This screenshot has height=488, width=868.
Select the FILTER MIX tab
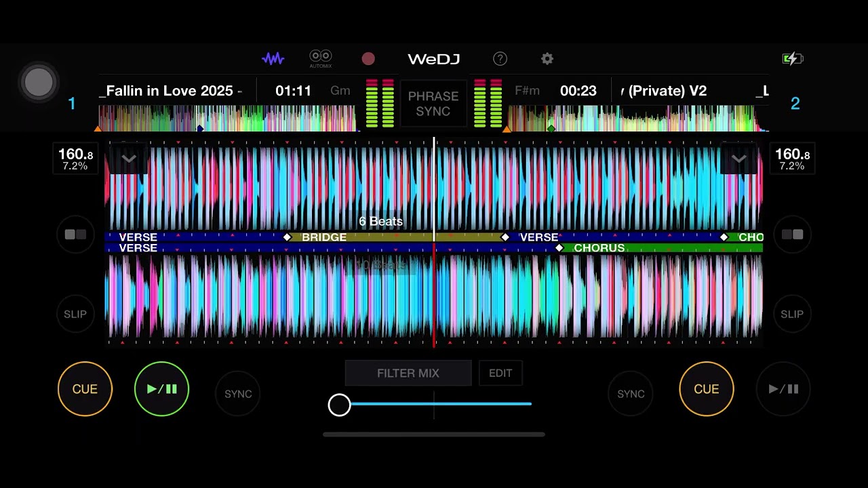click(x=408, y=373)
